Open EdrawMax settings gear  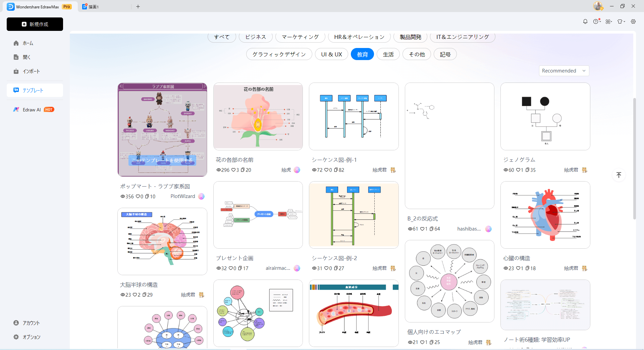coord(634,21)
